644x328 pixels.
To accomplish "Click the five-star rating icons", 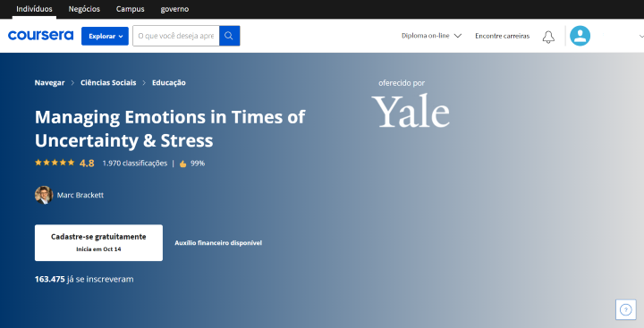I will pyautogui.click(x=55, y=163).
